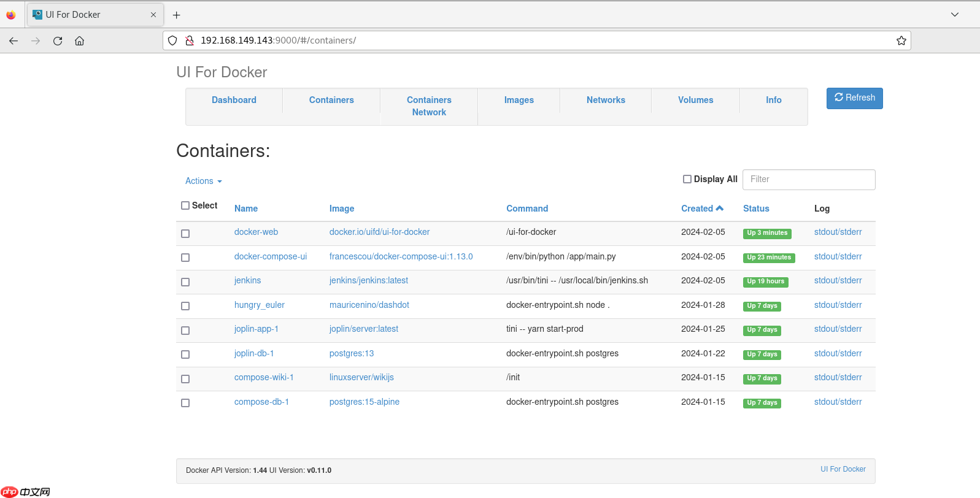The image size is (980, 498).
Task: Sort the table by Status column
Action: coord(756,209)
